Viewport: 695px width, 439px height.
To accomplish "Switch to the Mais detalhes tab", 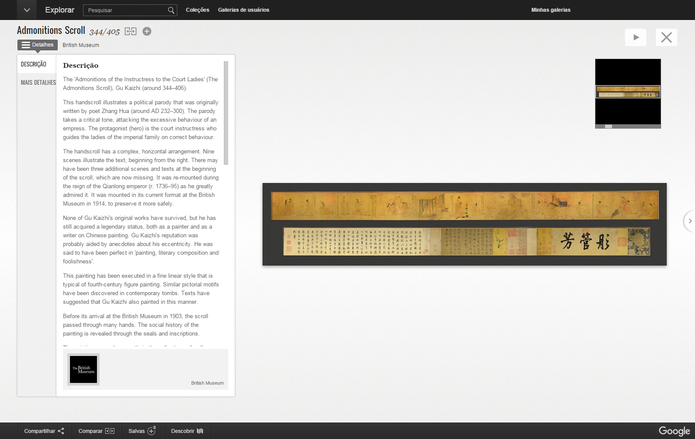I will click(x=38, y=82).
